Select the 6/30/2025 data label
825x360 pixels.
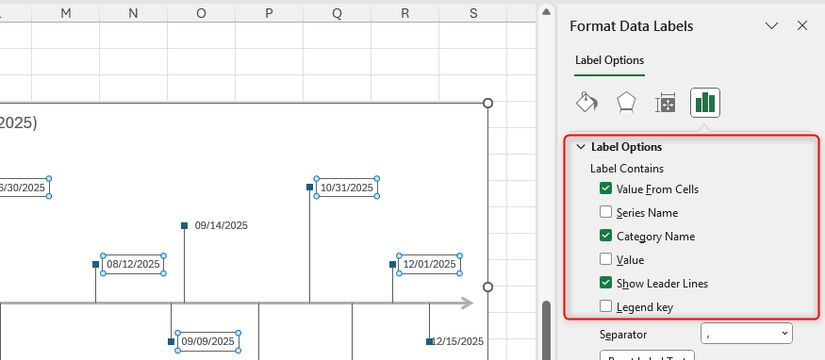(24, 187)
